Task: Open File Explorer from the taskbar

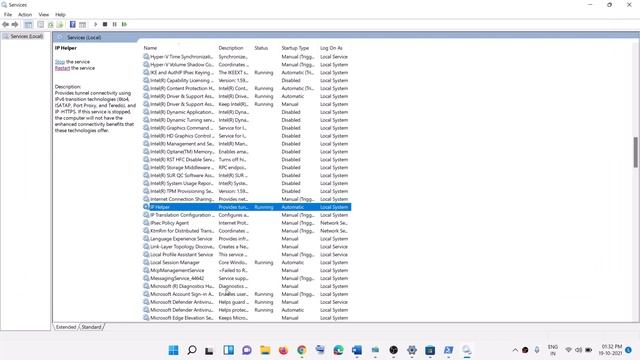Action: [x=265, y=350]
